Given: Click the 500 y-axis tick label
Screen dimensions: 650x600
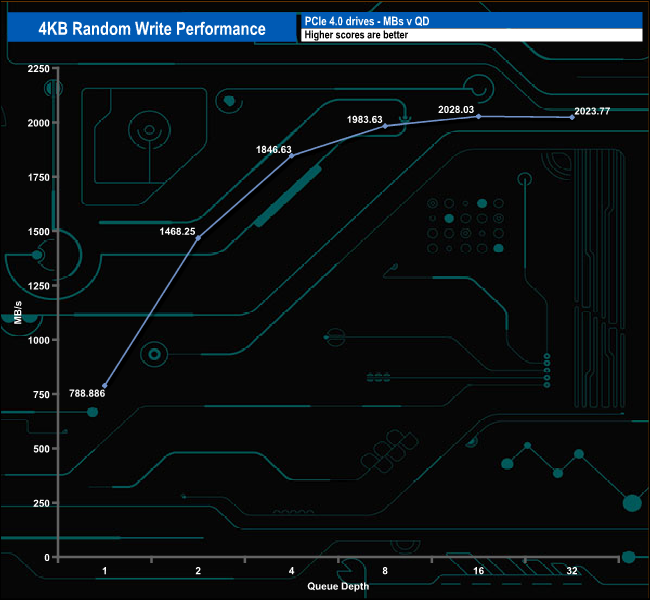Looking at the screenshot, I should 41,448.
